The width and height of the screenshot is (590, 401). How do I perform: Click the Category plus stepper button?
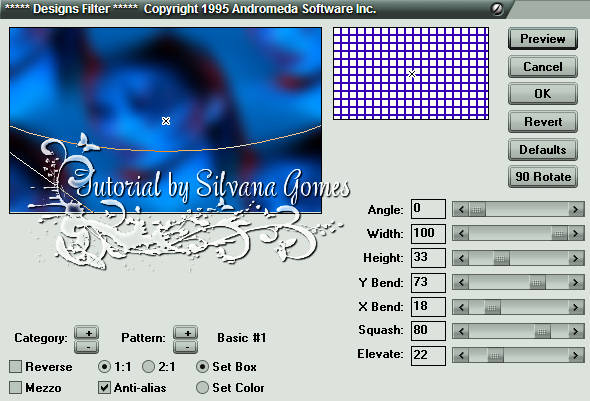tap(87, 333)
